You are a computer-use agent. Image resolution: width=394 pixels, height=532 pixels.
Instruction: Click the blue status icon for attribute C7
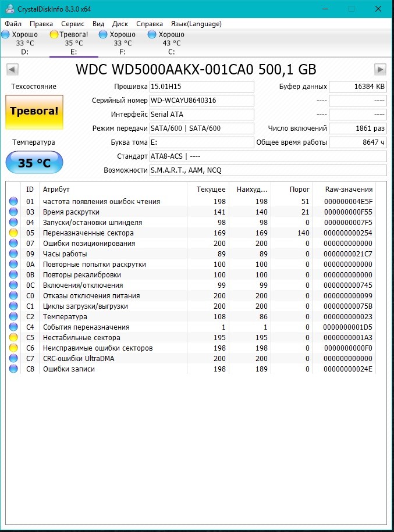pos(13,358)
